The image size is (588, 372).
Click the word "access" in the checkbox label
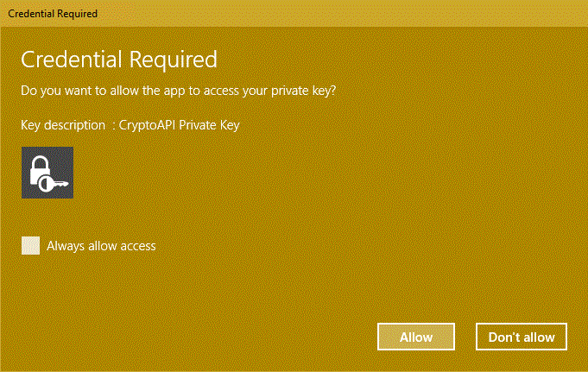point(137,246)
